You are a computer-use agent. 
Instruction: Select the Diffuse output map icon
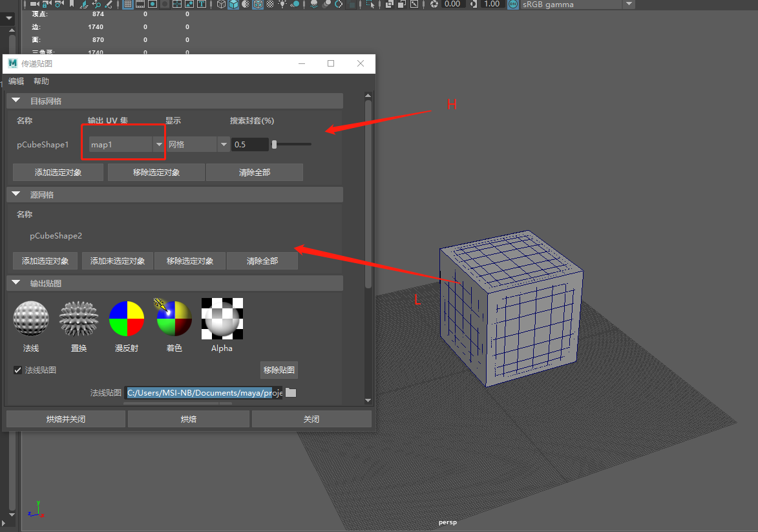(126, 318)
